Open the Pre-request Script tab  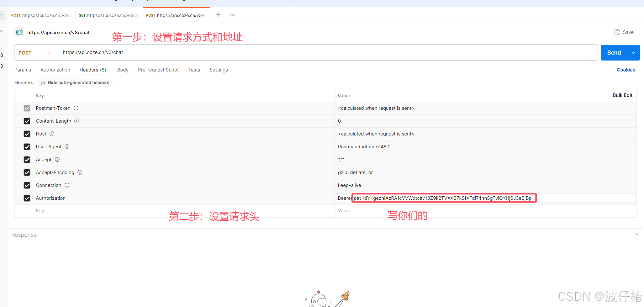click(158, 70)
